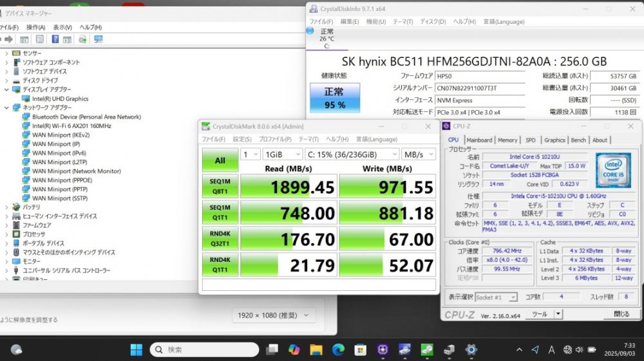Open the Windows Start menu
Viewport: 644px width, 361px height.
(x=137, y=349)
